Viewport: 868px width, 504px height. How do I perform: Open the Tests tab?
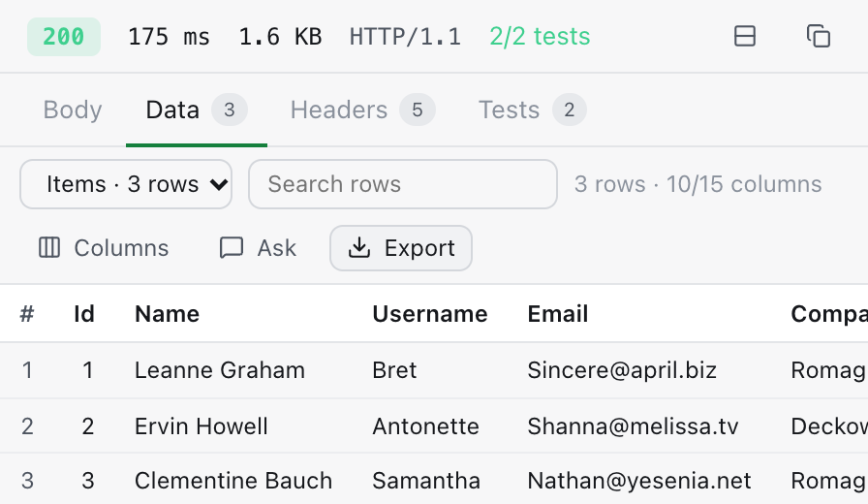532,110
